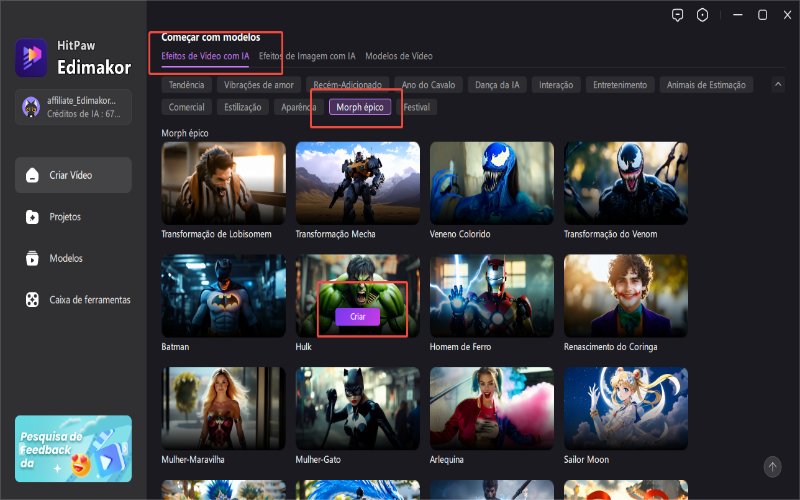Image resolution: width=800 pixels, height=500 pixels.
Task: Switch to Modelos de Vídeo tab
Action: (x=399, y=56)
